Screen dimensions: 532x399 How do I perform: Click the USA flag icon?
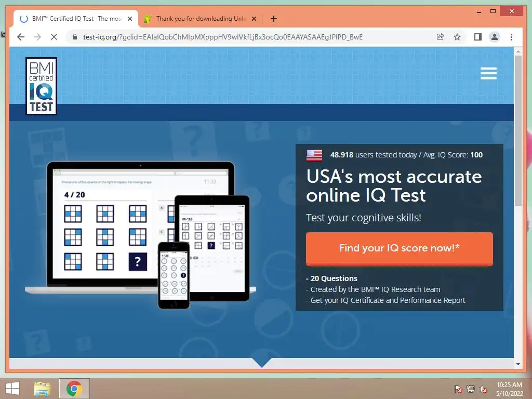pos(314,155)
